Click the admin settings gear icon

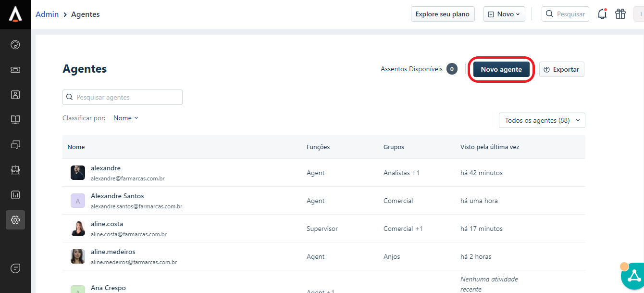tap(15, 220)
